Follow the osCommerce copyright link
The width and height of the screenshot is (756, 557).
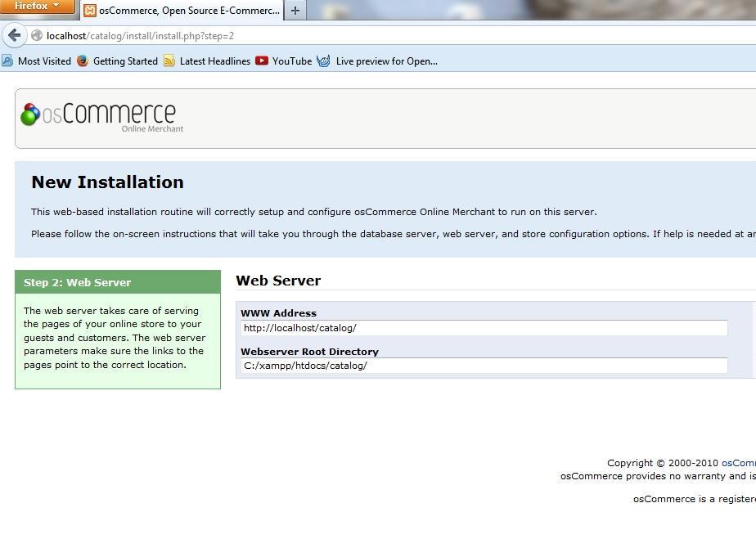pyautogui.click(x=739, y=463)
